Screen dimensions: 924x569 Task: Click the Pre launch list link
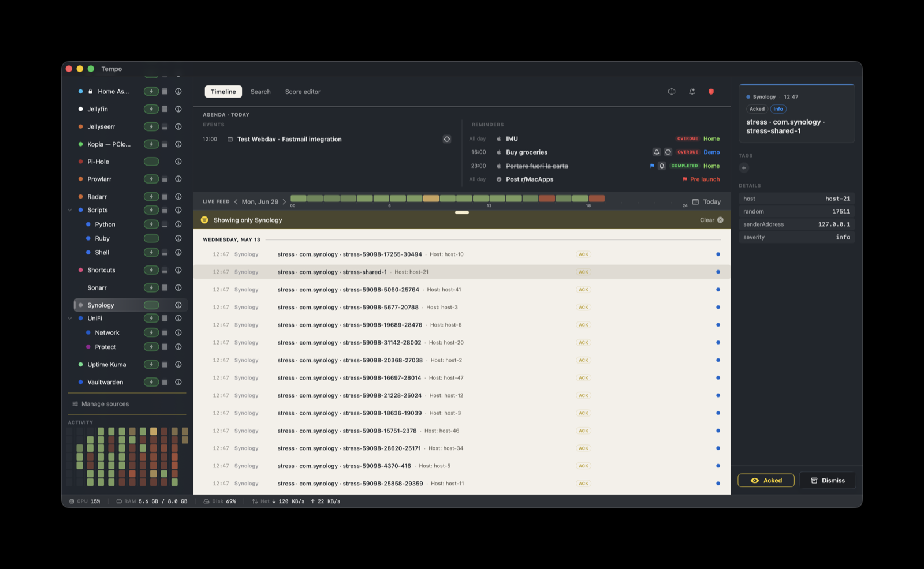click(x=705, y=179)
